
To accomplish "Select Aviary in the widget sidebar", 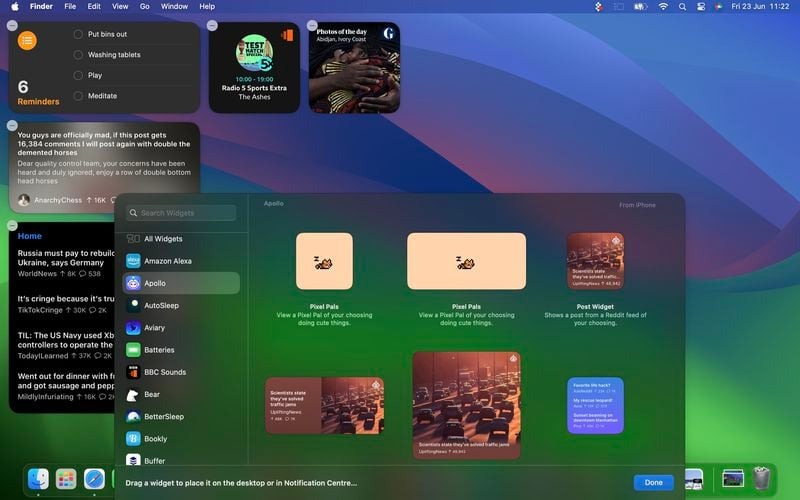I will click(181, 328).
